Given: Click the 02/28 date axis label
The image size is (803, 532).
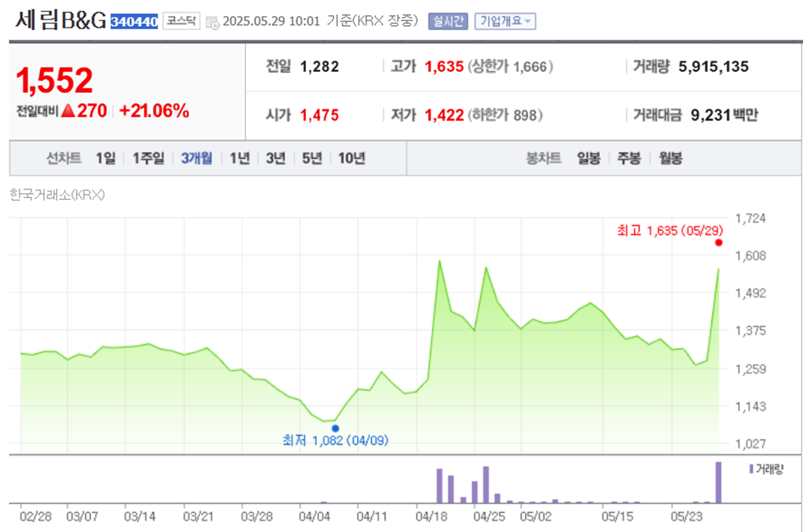Looking at the screenshot, I should tap(35, 516).
